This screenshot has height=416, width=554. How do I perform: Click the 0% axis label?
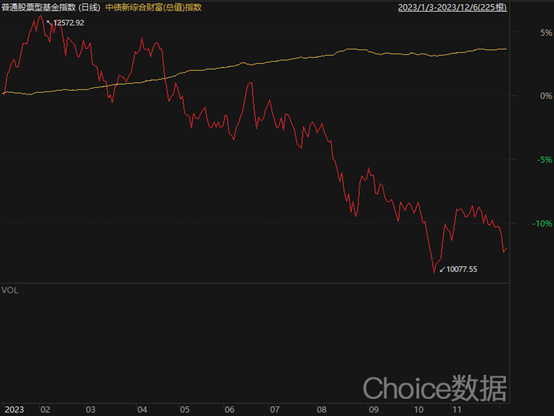(546, 96)
